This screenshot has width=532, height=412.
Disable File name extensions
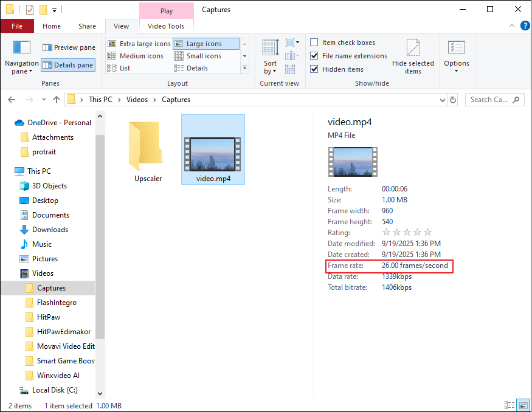tap(314, 55)
